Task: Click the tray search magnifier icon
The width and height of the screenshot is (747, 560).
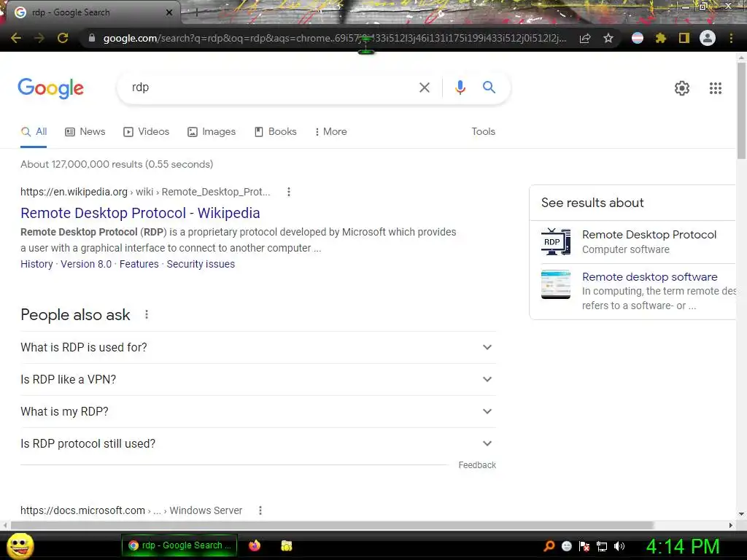Action: coord(549,545)
